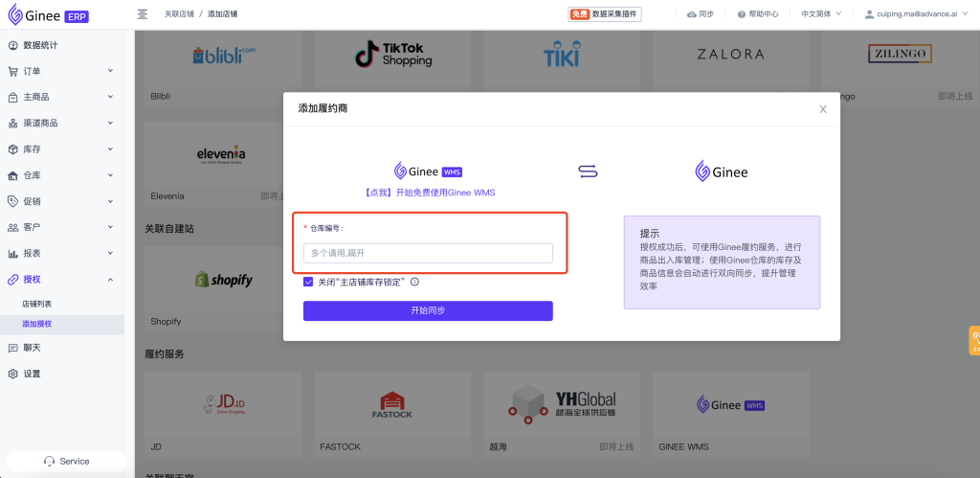Expand the 报表 menu chevron
This screenshot has width=980, height=478.
[110, 253]
